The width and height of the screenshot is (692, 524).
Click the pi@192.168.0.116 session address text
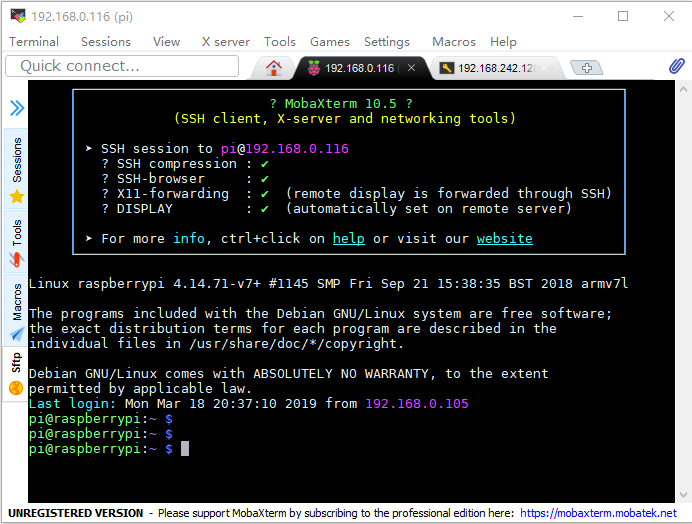tap(285, 148)
